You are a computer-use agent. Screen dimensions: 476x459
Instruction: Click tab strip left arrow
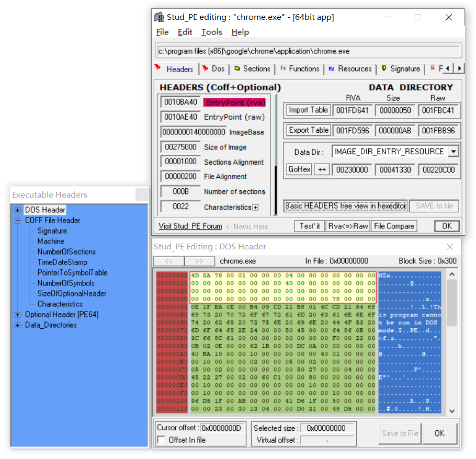[x=448, y=68]
